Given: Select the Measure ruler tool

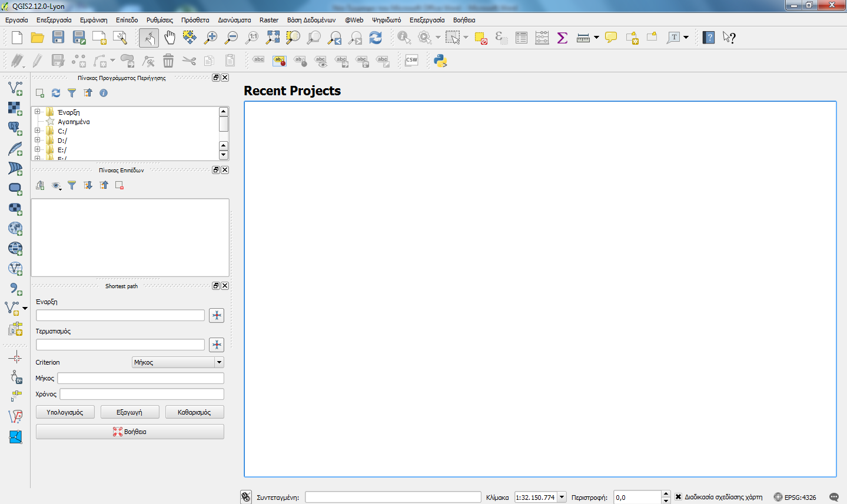Looking at the screenshot, I should tap(583, 38).
